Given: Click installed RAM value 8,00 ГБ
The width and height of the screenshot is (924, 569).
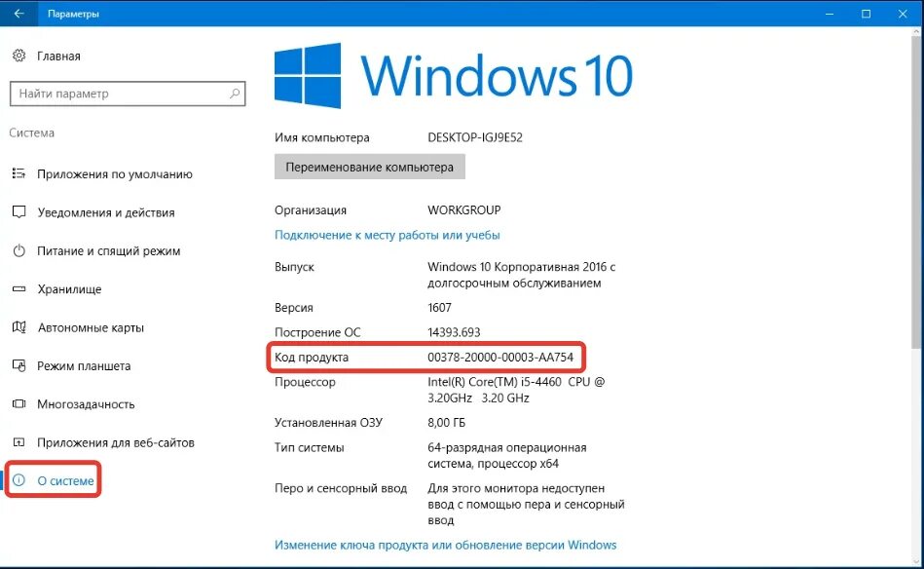Looking at the screenshot, I should pyautogui.click(x=447, y=422).
